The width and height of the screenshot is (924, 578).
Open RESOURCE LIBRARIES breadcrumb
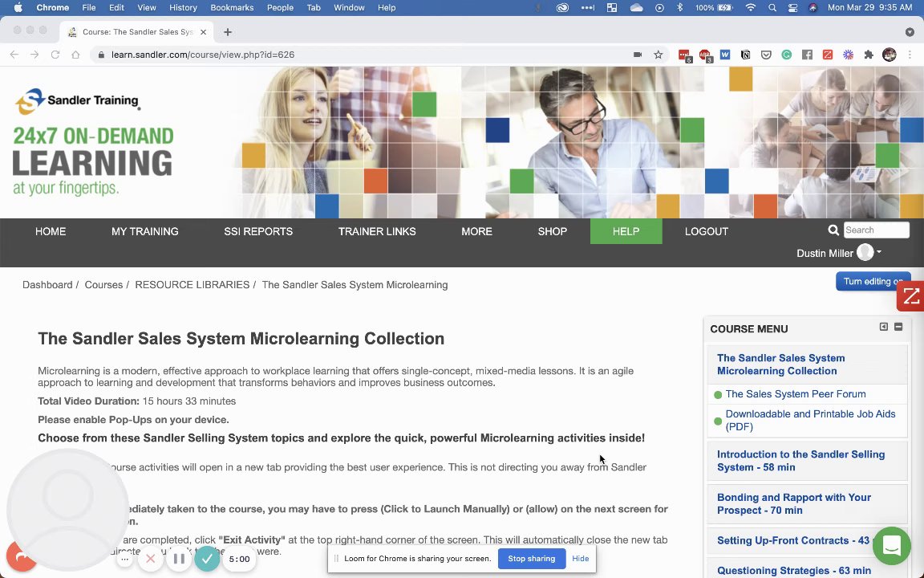tap(192, 285)
